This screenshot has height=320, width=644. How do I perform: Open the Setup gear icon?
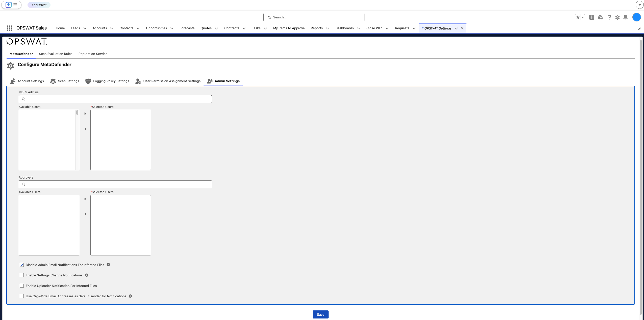point(617,17)
